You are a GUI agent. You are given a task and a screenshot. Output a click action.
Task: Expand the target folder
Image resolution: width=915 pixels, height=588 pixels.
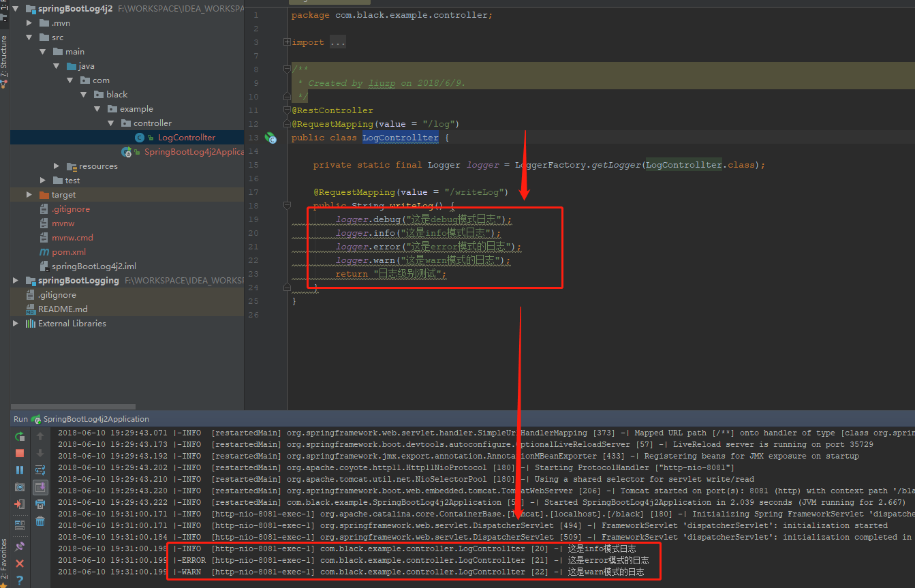coord(29,195)
